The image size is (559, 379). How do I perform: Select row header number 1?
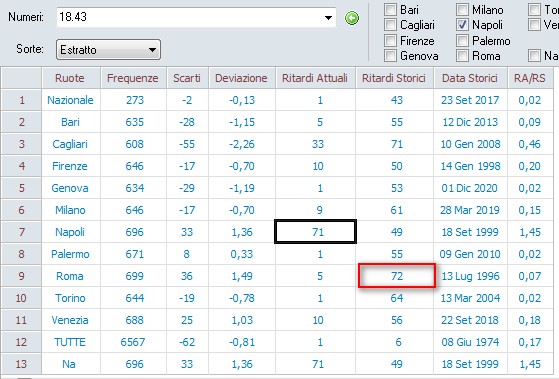[21, 100]
